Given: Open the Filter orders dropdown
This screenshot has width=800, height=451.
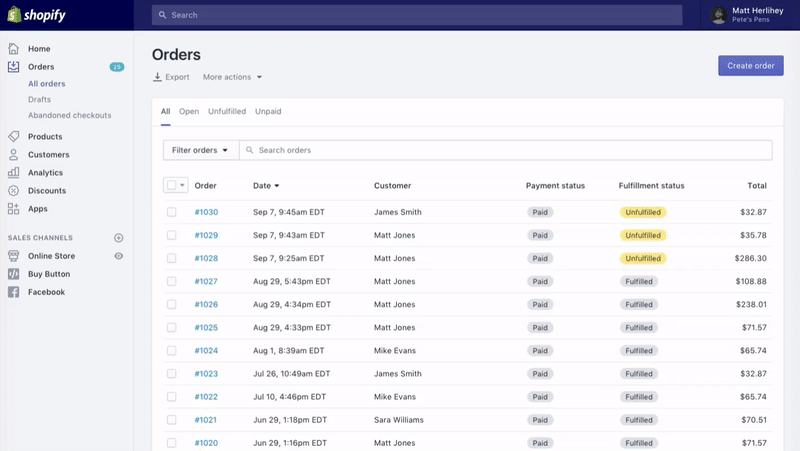Looking at the screenshot, I should click(x=200, y=150).
